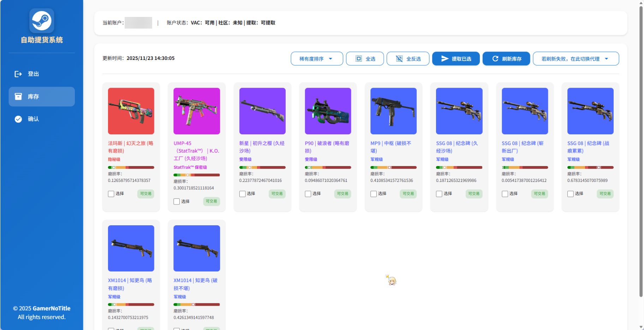Click the circular refresh arrow icon
Image resolution: width=644 pixels, height=330 pixels.
[x=495, y=59]
